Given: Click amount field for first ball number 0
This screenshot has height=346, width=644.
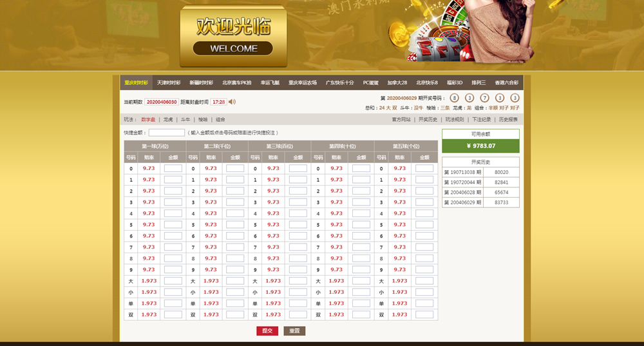Looking at the screenshot, I should point(173,169).
